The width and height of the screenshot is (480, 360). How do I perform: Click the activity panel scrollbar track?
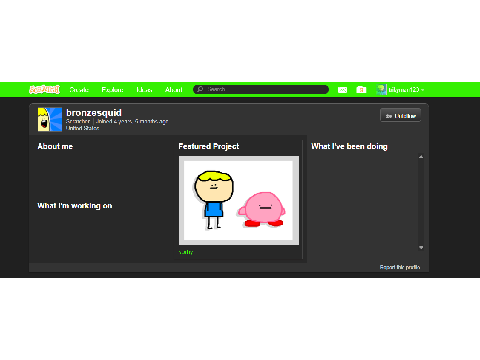click(421, 202)
